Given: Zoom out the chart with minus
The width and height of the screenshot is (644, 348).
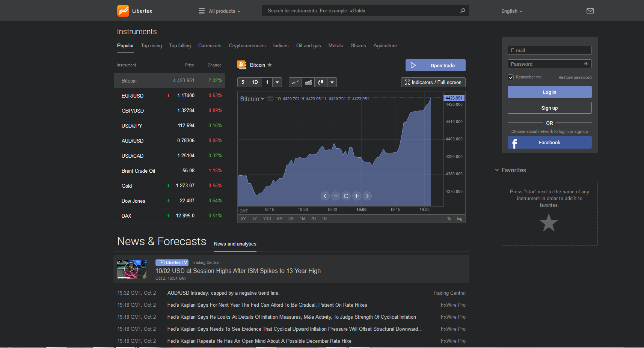Looking at the screenshot, I should tap(336, 196).
